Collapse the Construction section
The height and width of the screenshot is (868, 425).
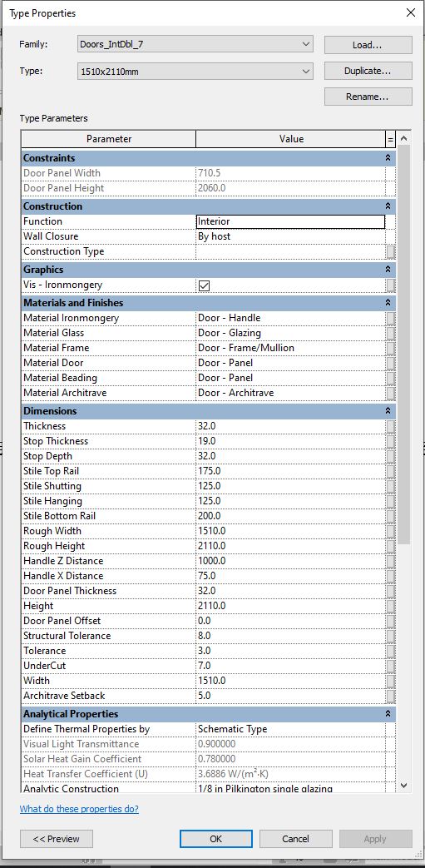point(388,206)
